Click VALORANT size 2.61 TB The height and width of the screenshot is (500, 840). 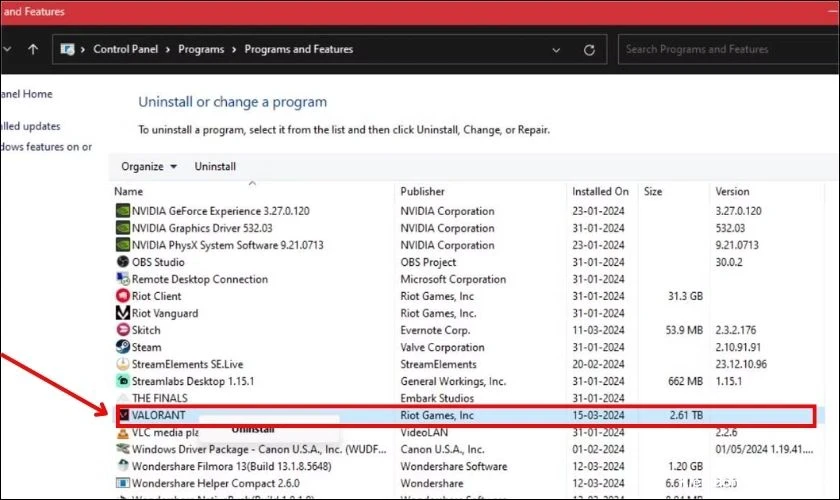(686, 415)
